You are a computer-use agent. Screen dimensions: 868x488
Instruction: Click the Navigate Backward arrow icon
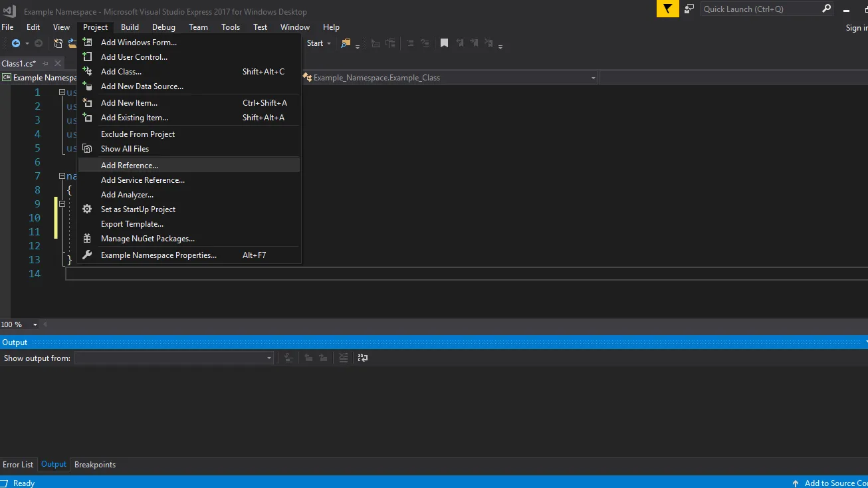15,43
